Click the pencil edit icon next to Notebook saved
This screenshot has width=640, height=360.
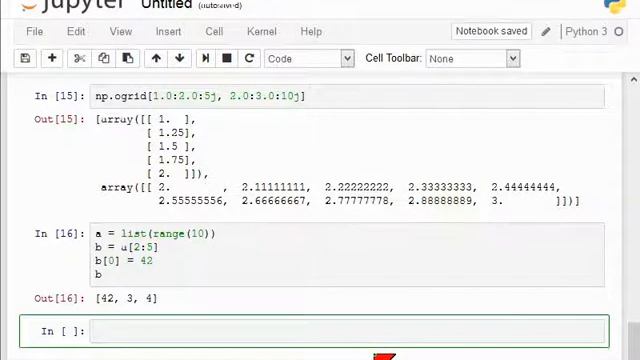point(546,31)
